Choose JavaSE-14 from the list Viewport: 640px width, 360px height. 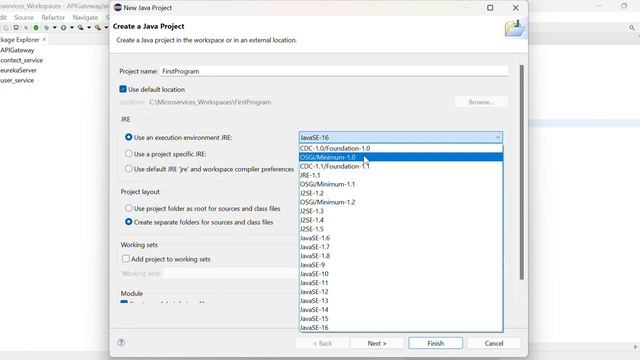coord(401,310)
